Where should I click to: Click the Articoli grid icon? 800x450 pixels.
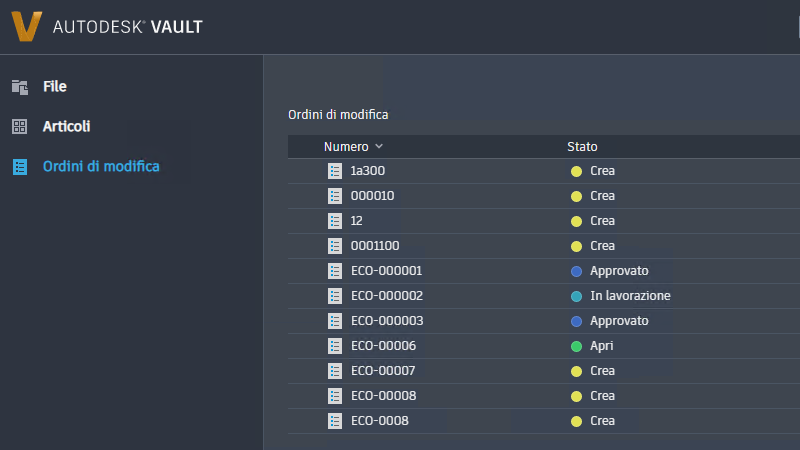click(19, 127)
